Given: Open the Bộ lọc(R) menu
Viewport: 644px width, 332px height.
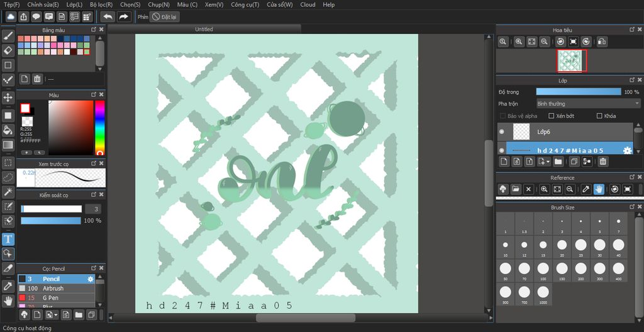Looking at the screenshot, I should coord(101,4).
